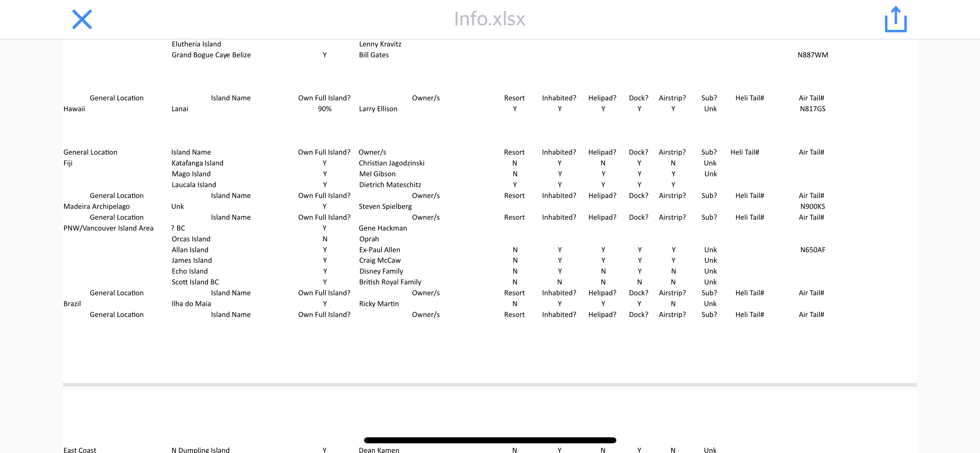Screen dimensions: 980x453
Task: Select the 'Laucala Island' cell
Action: [194, 185]
